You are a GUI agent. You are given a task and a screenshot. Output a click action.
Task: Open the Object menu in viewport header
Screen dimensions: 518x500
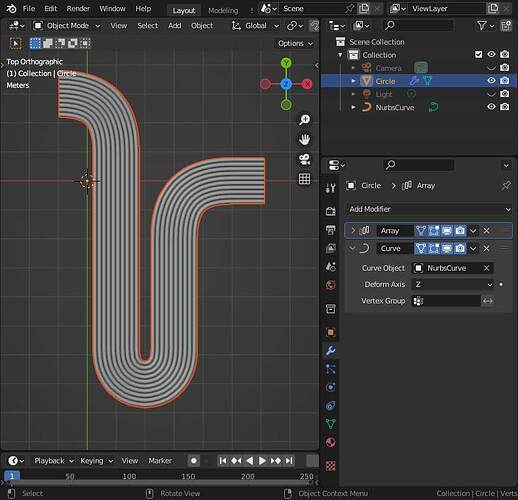(202, 26)
